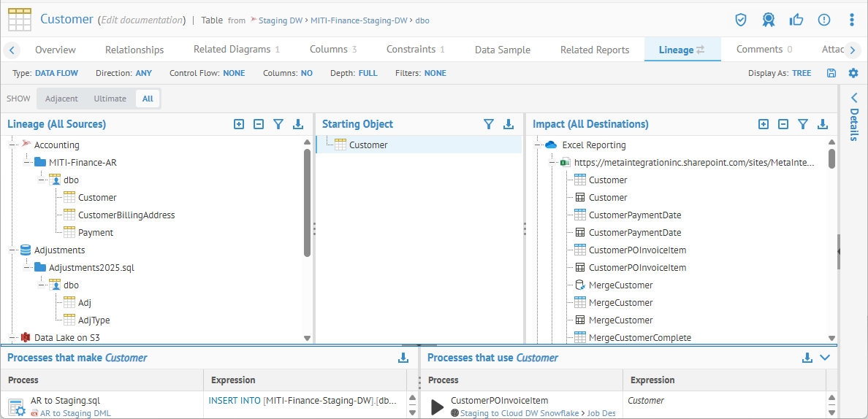Viewport: 868px width, 419px height.
Task: Download the Lineage All Sources list
Action: click(x=297, y=124)
